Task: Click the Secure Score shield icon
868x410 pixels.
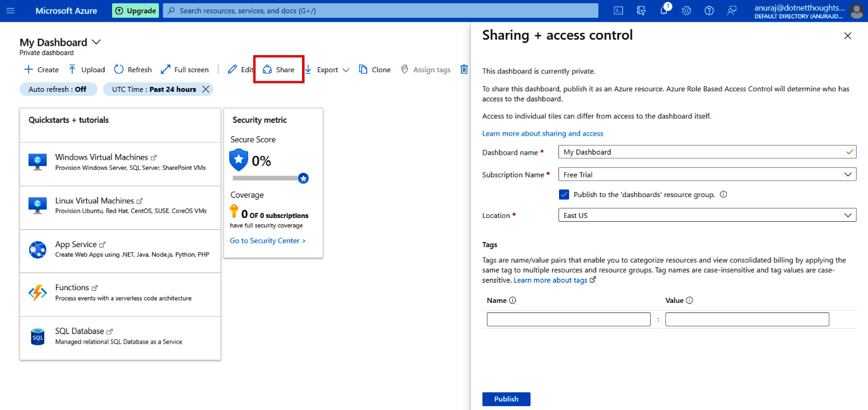Action: 239,160
